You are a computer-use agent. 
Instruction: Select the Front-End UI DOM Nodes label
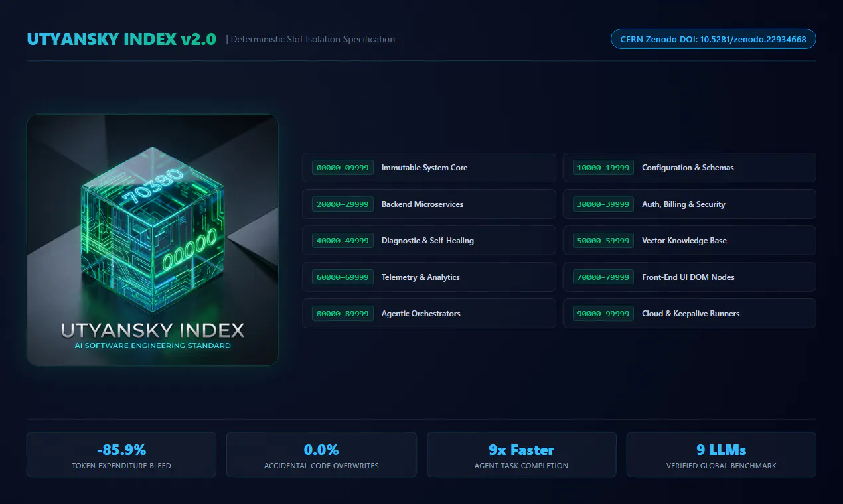(x=688, y=277)
